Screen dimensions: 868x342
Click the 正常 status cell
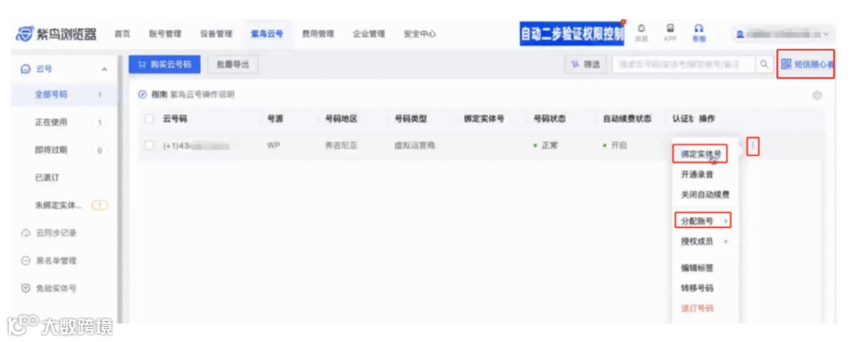click(545, 146)
